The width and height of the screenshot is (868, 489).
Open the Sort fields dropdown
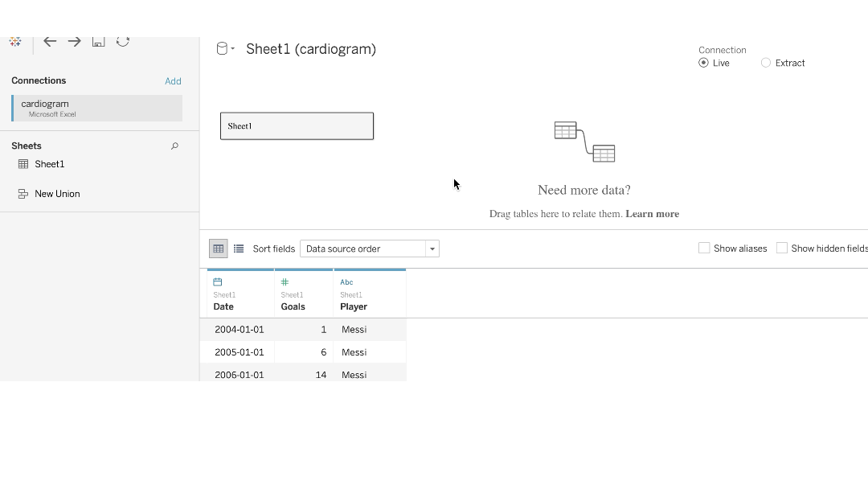pyautogui.click(x=370, y=249)
